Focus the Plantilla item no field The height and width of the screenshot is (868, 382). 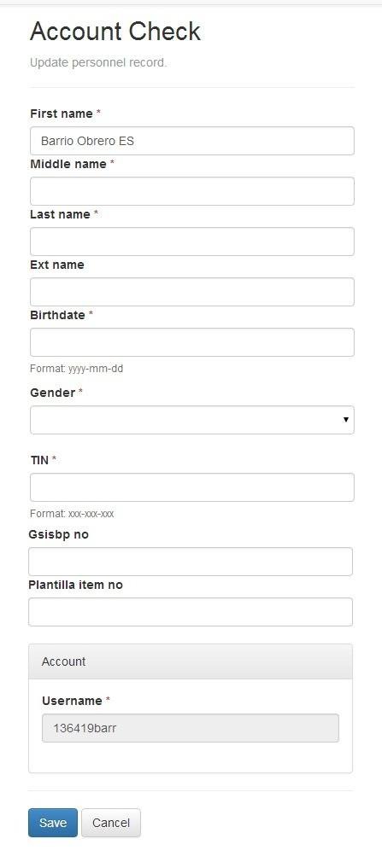pyautogui.click(x=191, y=612)
